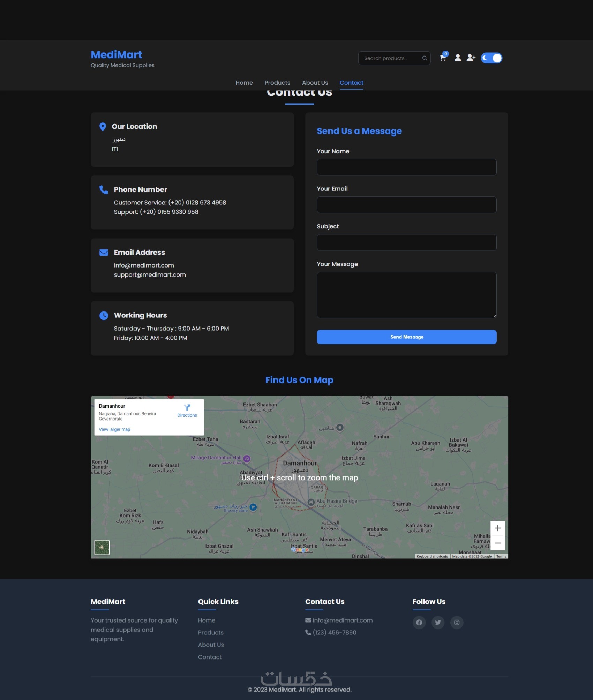This screenshot has height=700, width=593.
Task: Click into the Your Message textarea
Action: [x=406, y=295]
